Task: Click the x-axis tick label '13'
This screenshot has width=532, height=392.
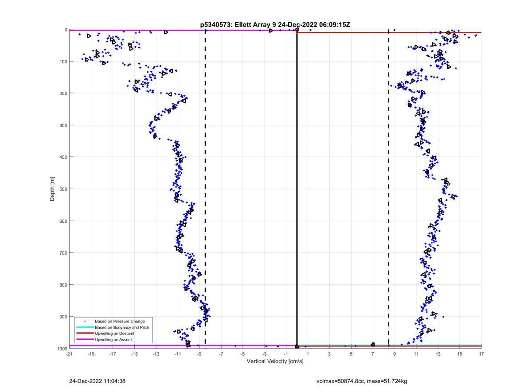Action: pos(438,354)
